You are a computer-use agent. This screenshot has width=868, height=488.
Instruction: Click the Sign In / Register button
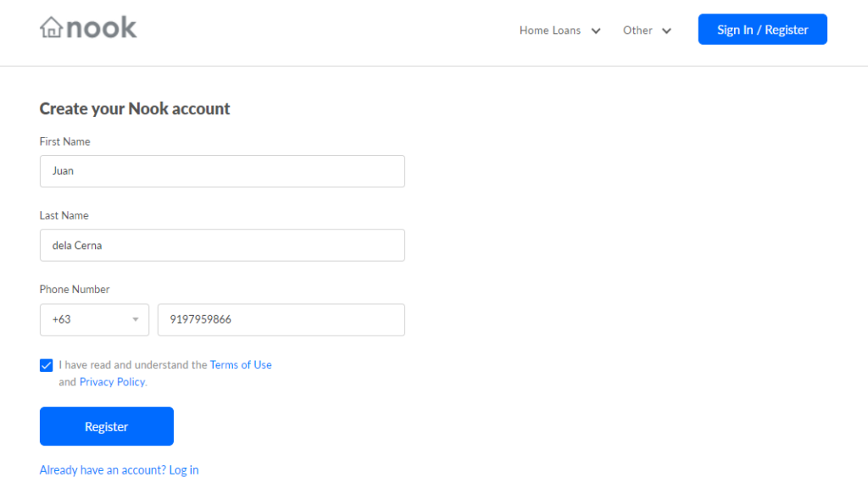click(762, 30)
